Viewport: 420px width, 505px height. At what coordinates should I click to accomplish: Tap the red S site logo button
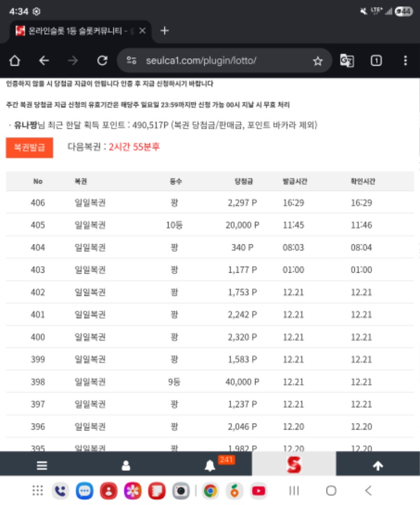click(293, 465)
